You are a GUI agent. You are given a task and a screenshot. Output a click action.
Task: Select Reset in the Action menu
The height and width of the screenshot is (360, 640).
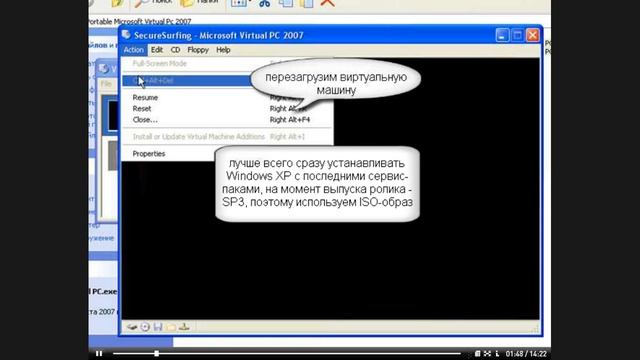click(142, 109)
